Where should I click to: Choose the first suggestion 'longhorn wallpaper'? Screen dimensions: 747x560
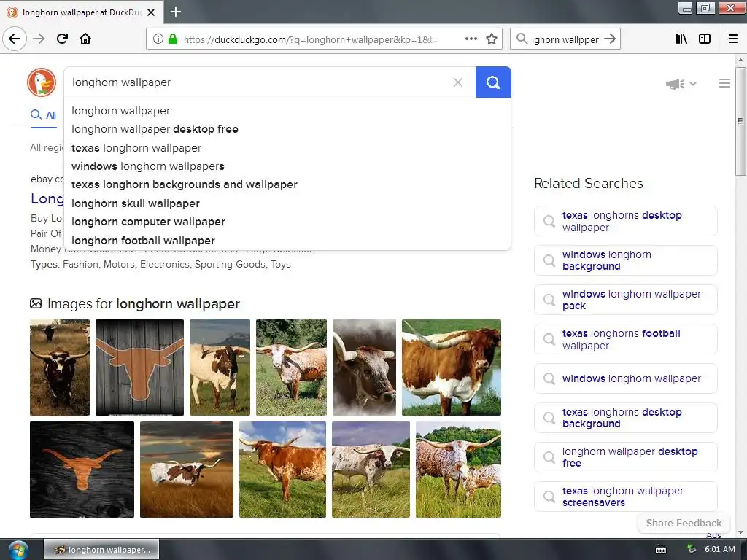[x=287, y=111]
